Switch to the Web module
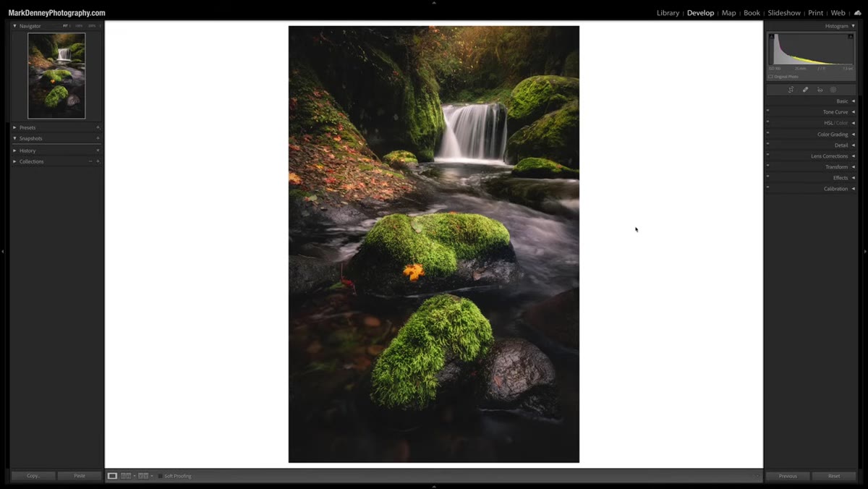868x489 pixels. point(838,13)
